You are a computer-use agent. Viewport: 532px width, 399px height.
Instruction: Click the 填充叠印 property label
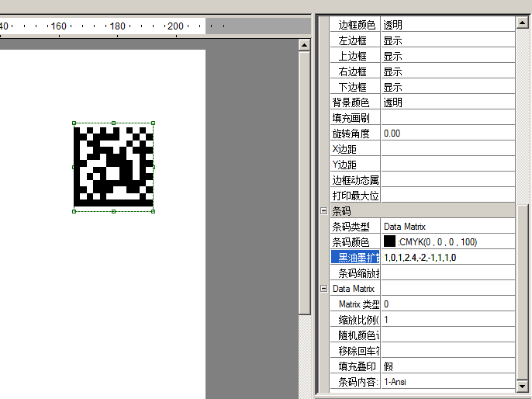click(357, 366)
